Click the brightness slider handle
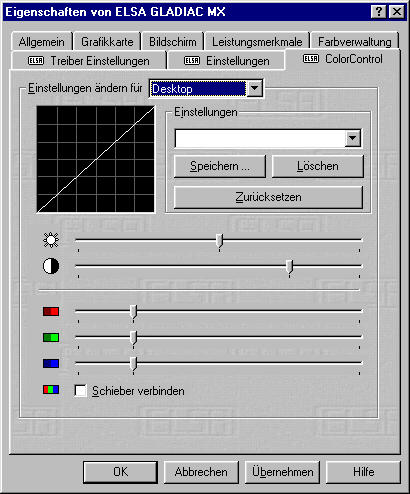 tap(219, 241)
